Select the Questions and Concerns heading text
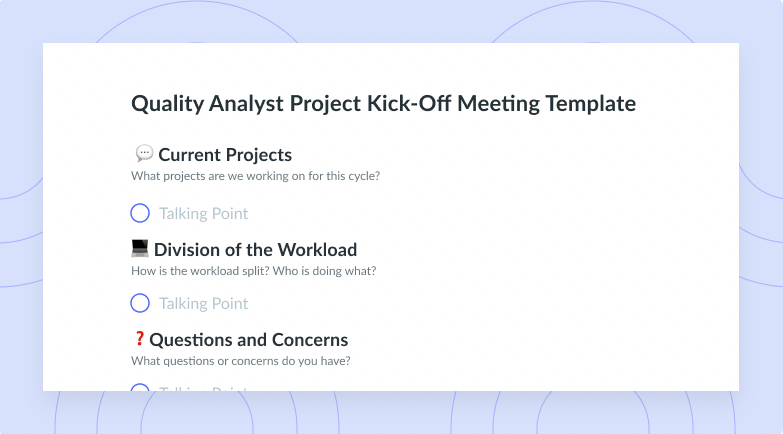This screenshot has width=783, height=434. click(249, 340)
